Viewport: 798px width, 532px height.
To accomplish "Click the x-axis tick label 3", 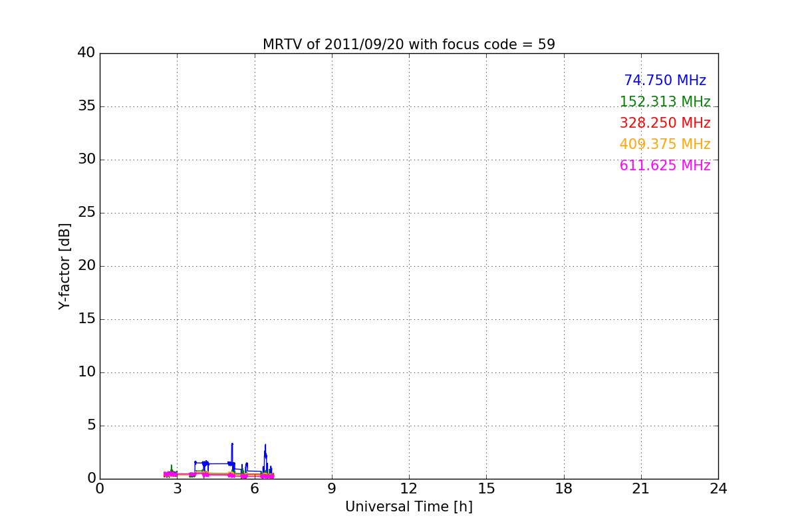I will 177,489.
